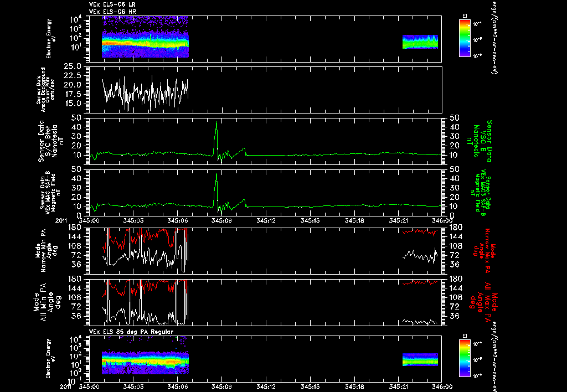Click the '25.0' tick on count rate axis
The width and height of the screenshot is (567, 392).
pos(73,66)
